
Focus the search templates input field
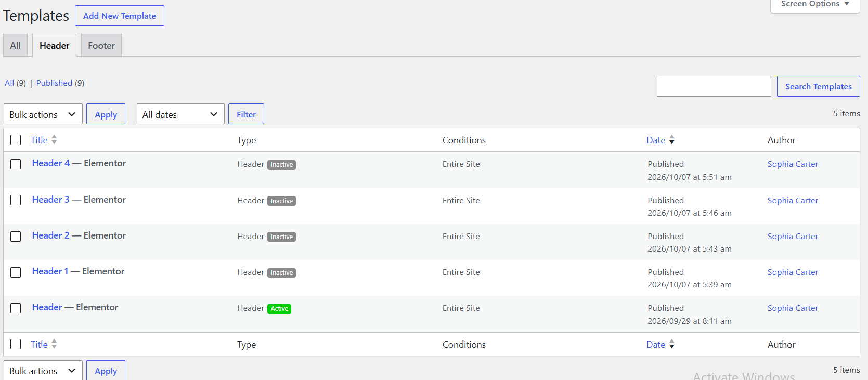[714, 86]
